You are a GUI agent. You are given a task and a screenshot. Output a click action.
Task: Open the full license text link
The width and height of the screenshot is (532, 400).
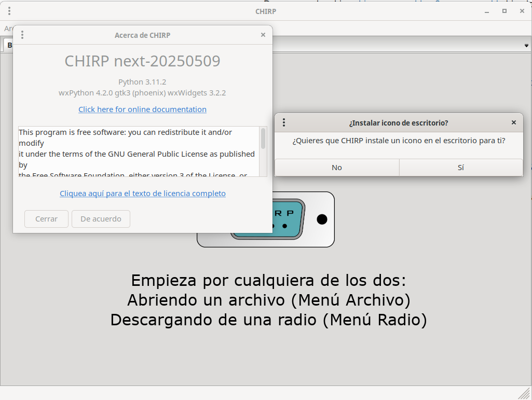point(142,193)
